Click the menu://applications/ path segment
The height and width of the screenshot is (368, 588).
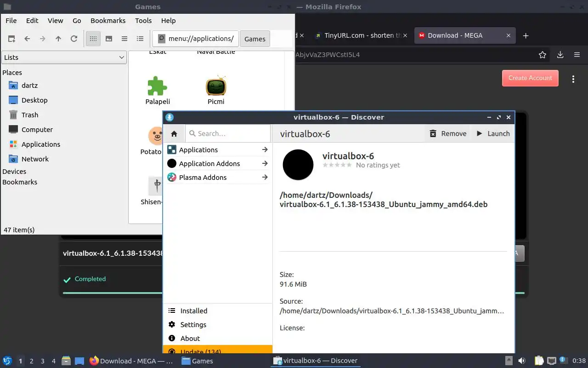[x=196, y=39]
